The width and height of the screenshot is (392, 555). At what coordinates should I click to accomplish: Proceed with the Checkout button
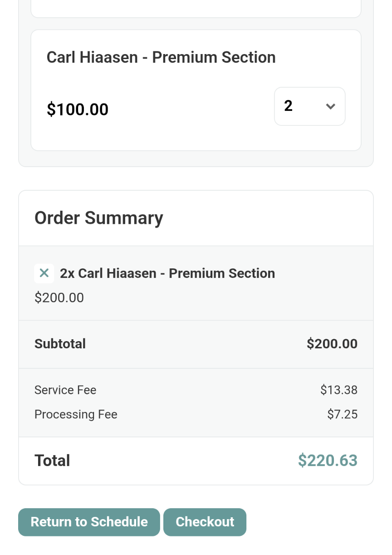point(205,522)
